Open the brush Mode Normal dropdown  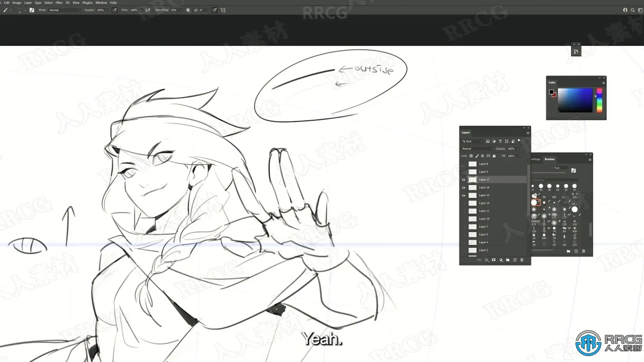coord(65,10)
